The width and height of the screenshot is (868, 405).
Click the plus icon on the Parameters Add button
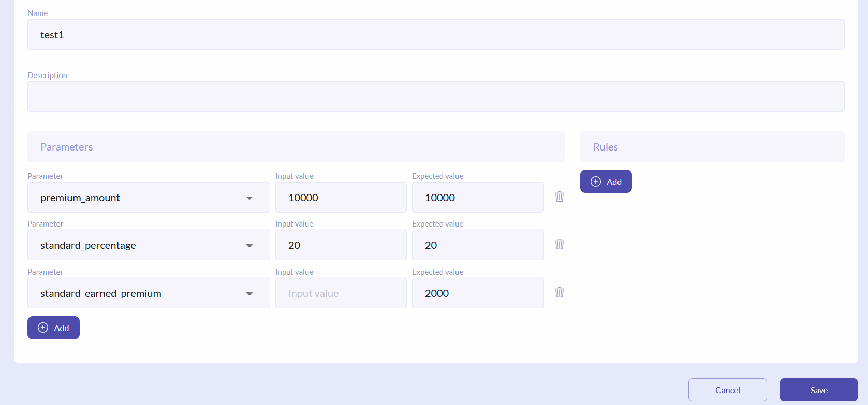(43, 327)
